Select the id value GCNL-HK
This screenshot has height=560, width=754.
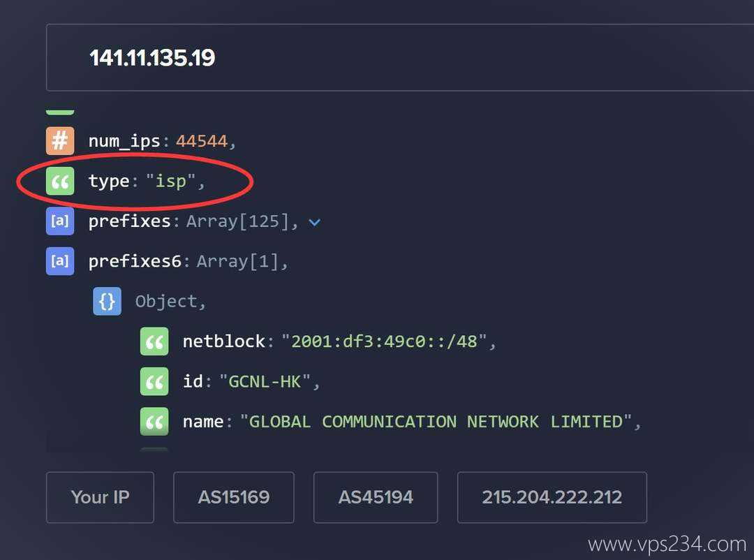point(265,381)
